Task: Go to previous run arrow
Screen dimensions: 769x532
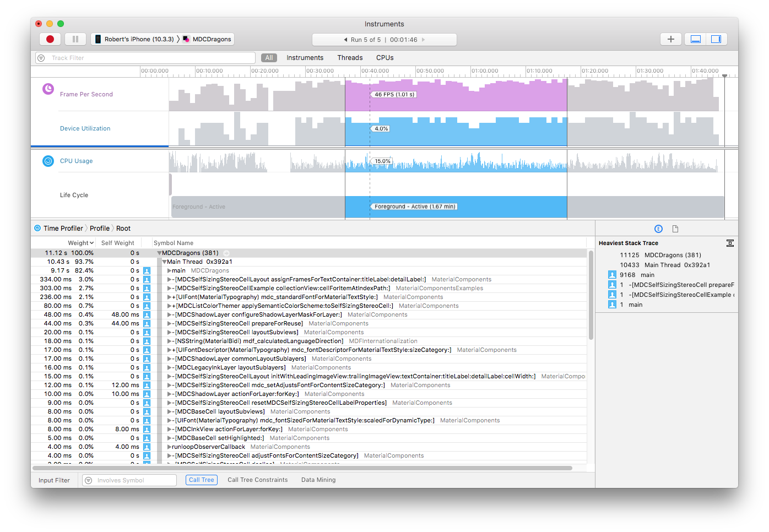Action: pyautogui.click(x=345, y=40)
